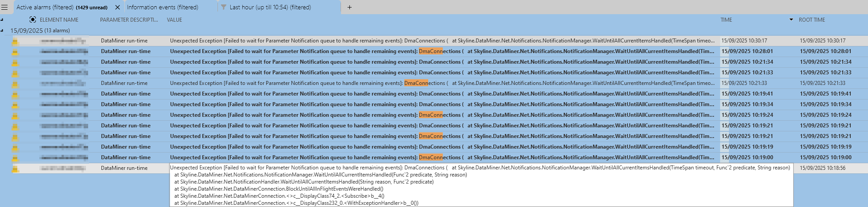Click the time cell 15/09/2025 10:19:34
Screen dimensions: 868x207
(747, 104)
